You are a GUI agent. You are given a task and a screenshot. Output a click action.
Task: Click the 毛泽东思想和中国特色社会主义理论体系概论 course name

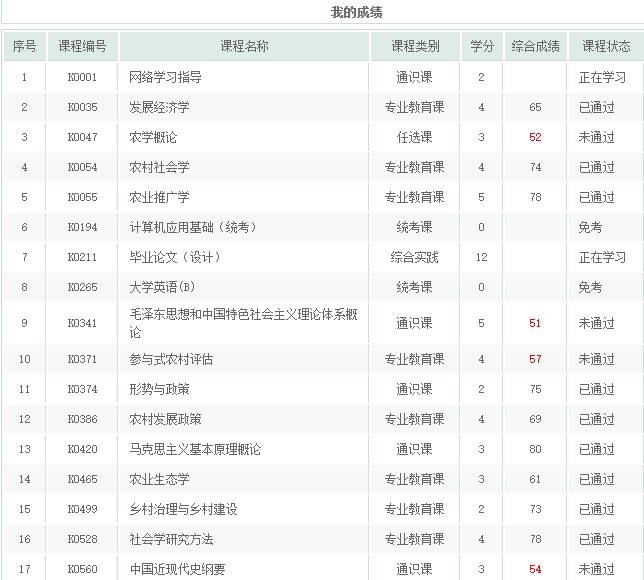243,322
